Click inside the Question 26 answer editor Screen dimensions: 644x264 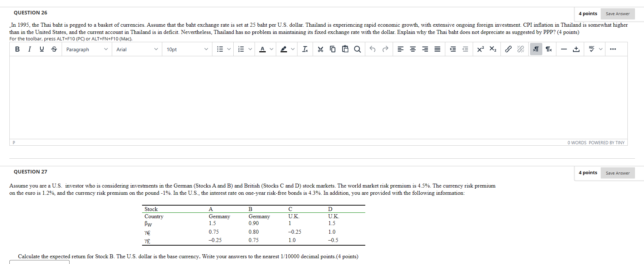[x=318, y=97]
